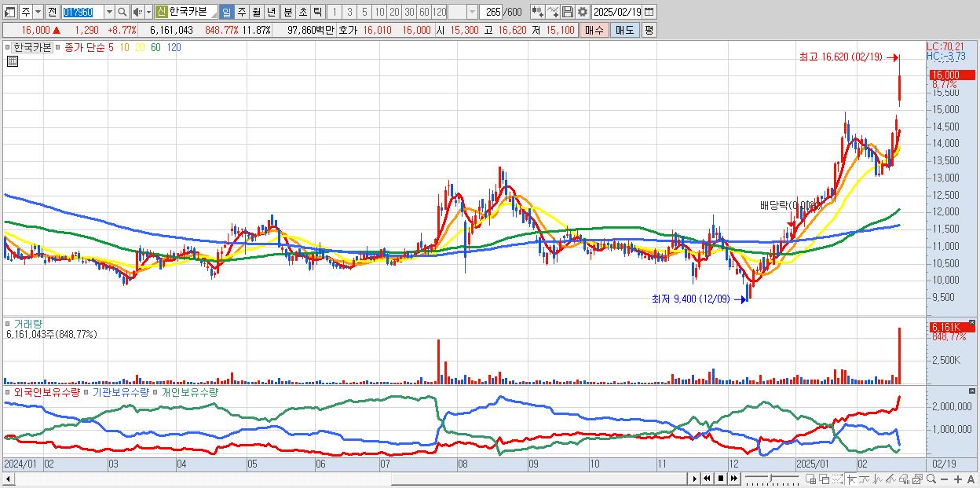Click the 종가 단순 moving average legend

(85, 47)
